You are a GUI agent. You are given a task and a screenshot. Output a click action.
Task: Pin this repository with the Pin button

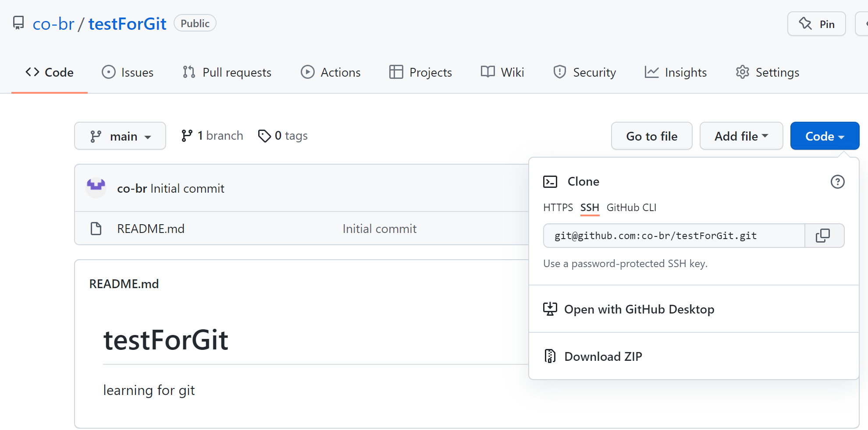click(x=816, y=24)
